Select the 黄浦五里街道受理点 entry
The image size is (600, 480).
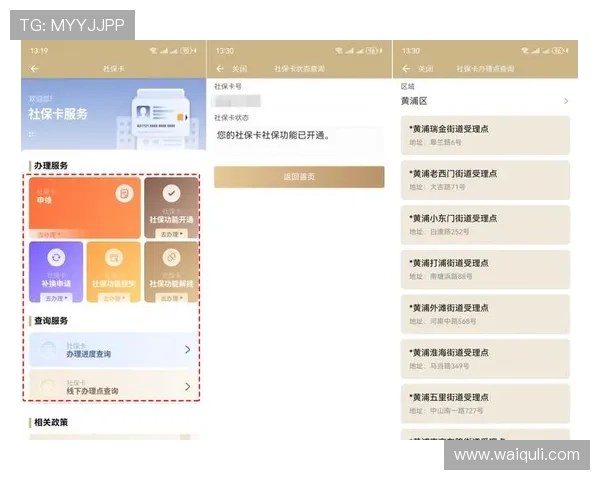pos(485,403)
